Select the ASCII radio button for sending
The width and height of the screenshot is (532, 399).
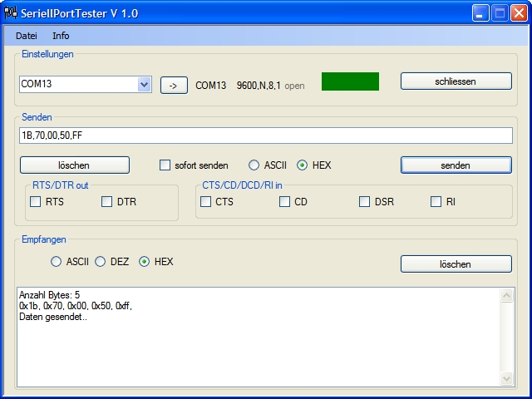254,165
